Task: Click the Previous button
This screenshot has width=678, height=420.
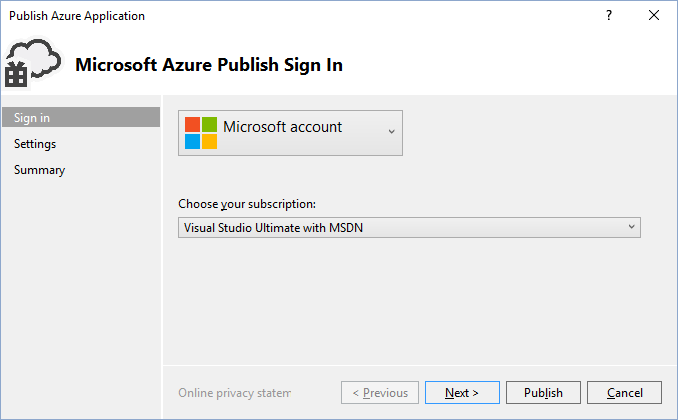Action: pyautogui.click(x=378, y=393)
